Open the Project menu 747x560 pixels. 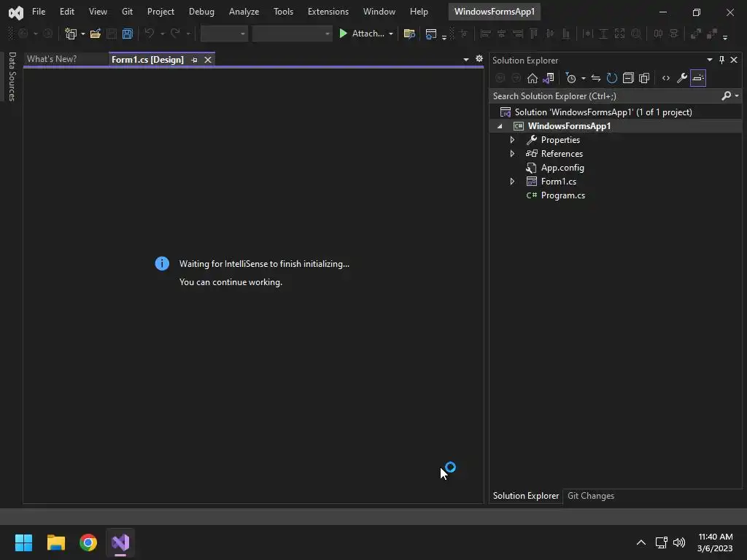point(160,12)
